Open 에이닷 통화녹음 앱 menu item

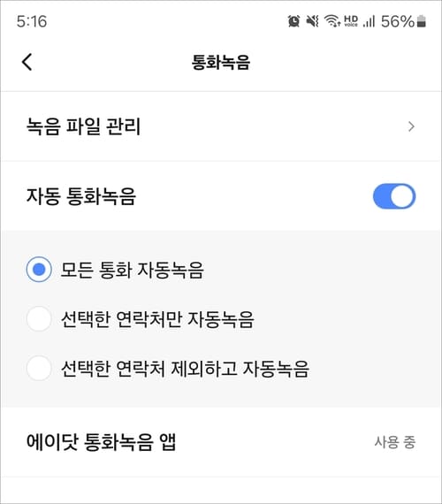pyautogui.click(x=221, y=442)
